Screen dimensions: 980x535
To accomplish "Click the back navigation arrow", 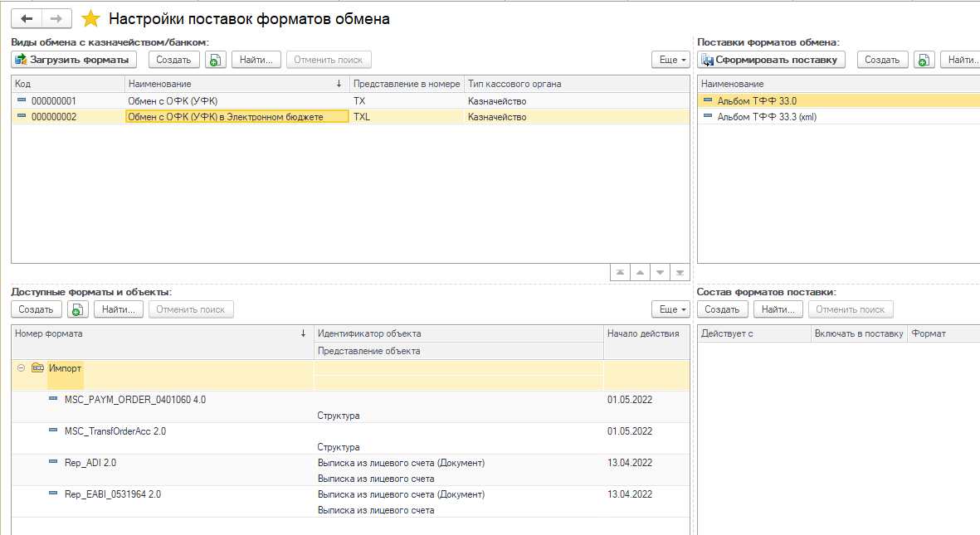I will (27, 18).
